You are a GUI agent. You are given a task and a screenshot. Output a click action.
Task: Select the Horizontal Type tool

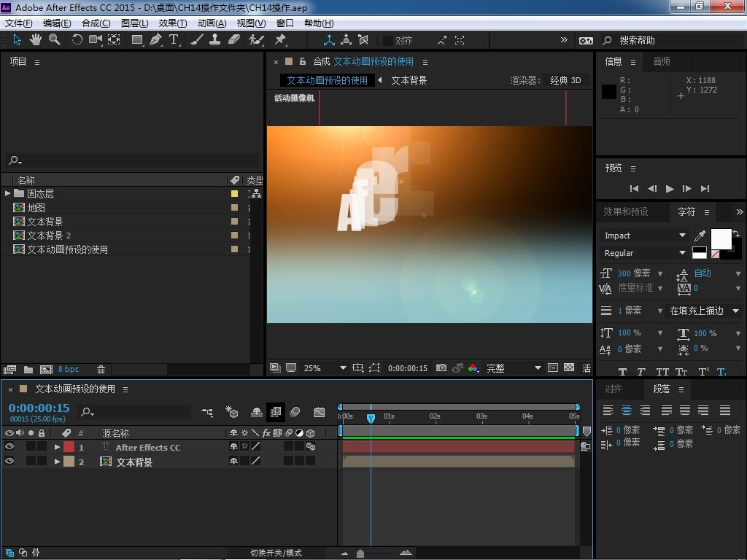tap(174, 40)
